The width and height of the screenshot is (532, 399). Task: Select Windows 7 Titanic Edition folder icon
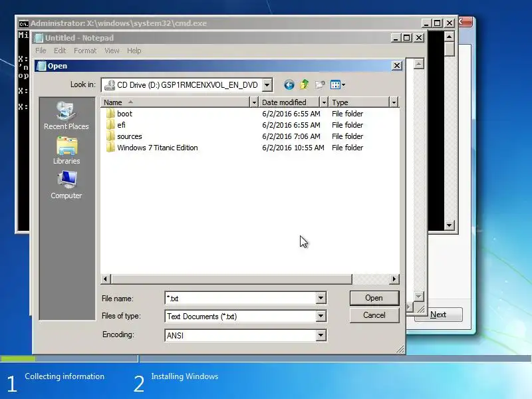click(x=110, y=148)
